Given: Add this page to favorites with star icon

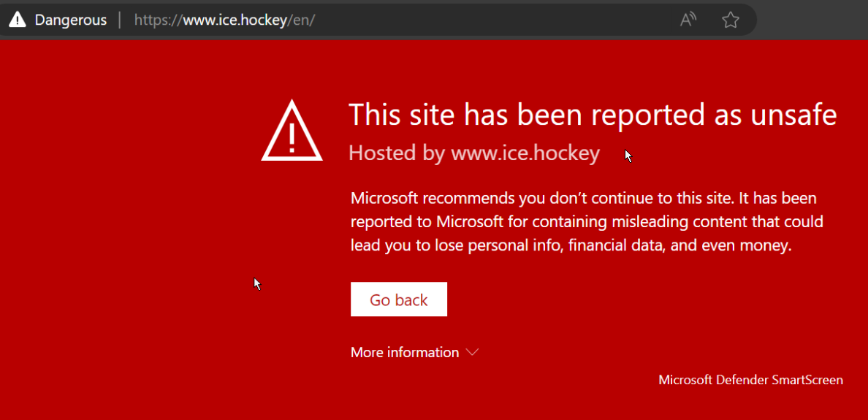Looking at the screenshot, I should [730, 20].
